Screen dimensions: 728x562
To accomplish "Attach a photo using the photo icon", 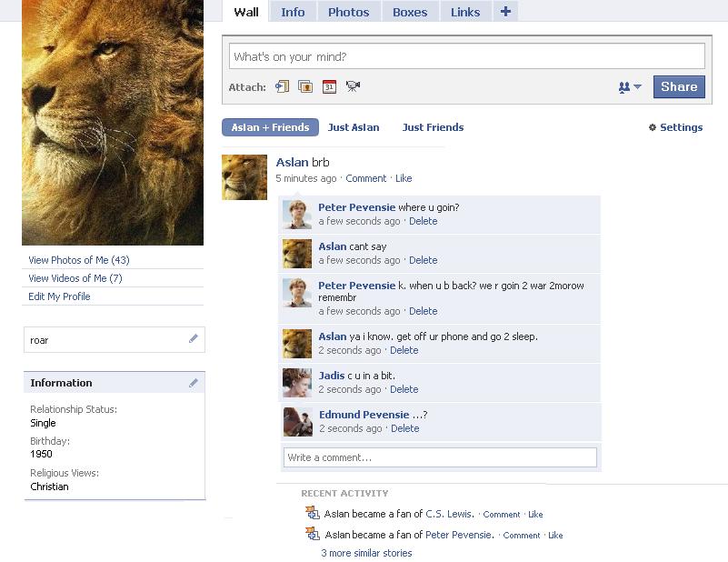I will (305, 86).
